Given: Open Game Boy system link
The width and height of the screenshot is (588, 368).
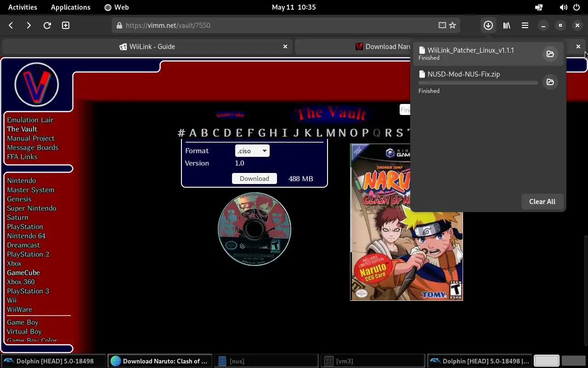Looking at the screenshot, I should (x=23, y=322).
